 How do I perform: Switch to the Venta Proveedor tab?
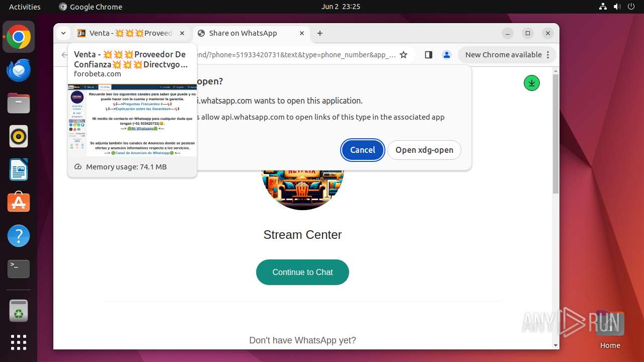tap(131, 33)
